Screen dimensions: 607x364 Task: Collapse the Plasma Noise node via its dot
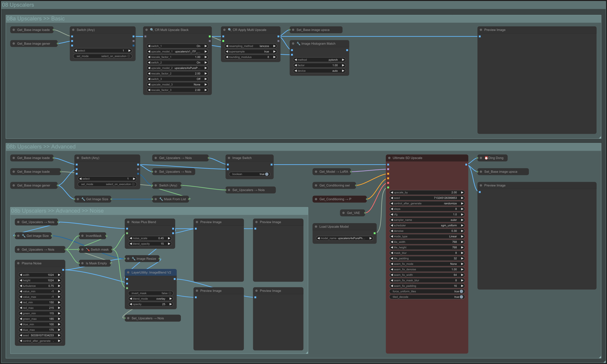pyautogui.click(x=18, y=263)
